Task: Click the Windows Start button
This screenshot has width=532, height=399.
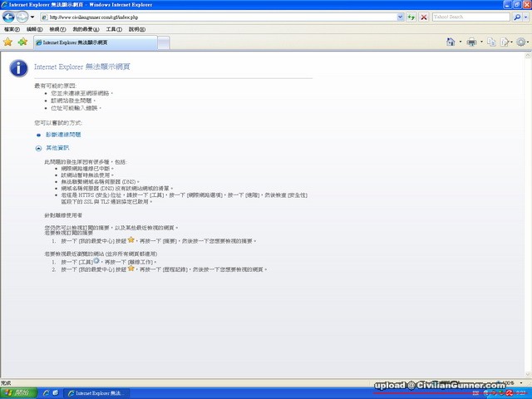Action: click(x=18, y=392)
